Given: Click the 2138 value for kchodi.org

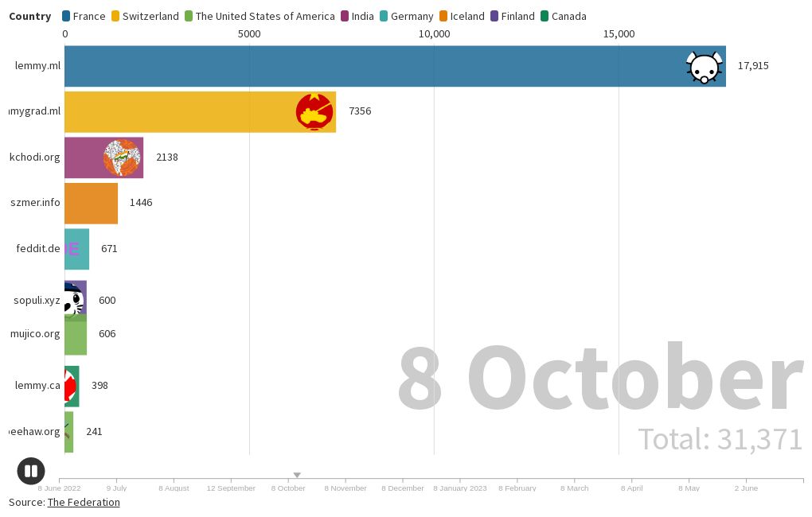Looking at the screenshot, I should coord(166,157).
